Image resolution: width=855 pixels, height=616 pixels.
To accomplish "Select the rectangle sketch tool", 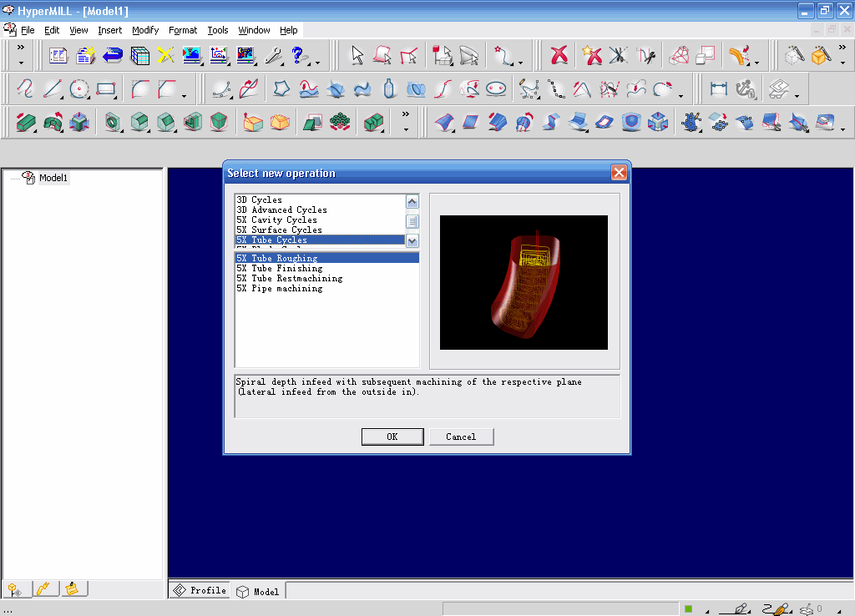I will tap(106, 88).
